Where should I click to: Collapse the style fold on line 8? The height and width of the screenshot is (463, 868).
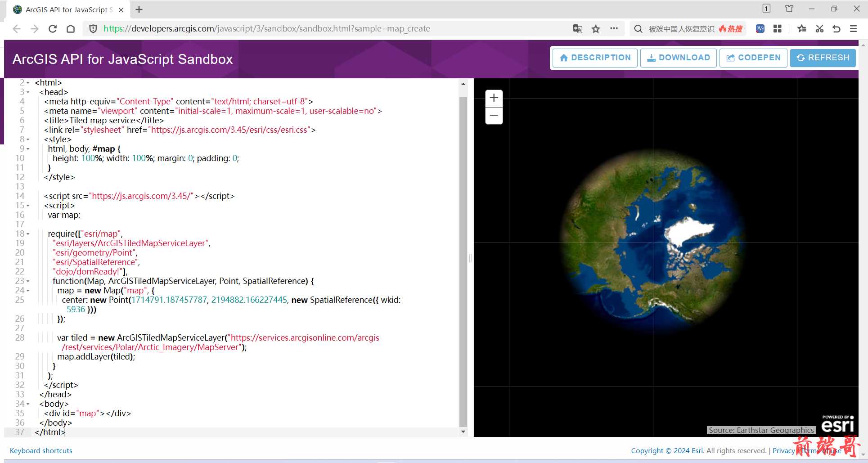click(x=28, y=139)
